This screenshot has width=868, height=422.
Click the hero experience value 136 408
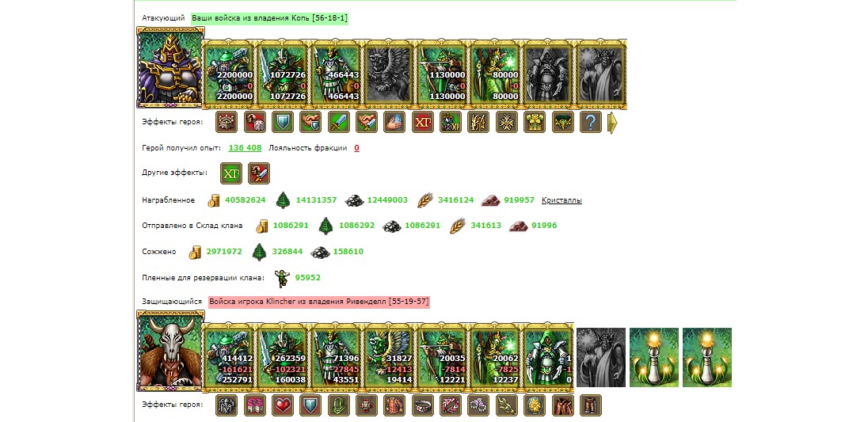tap(245, 148)
